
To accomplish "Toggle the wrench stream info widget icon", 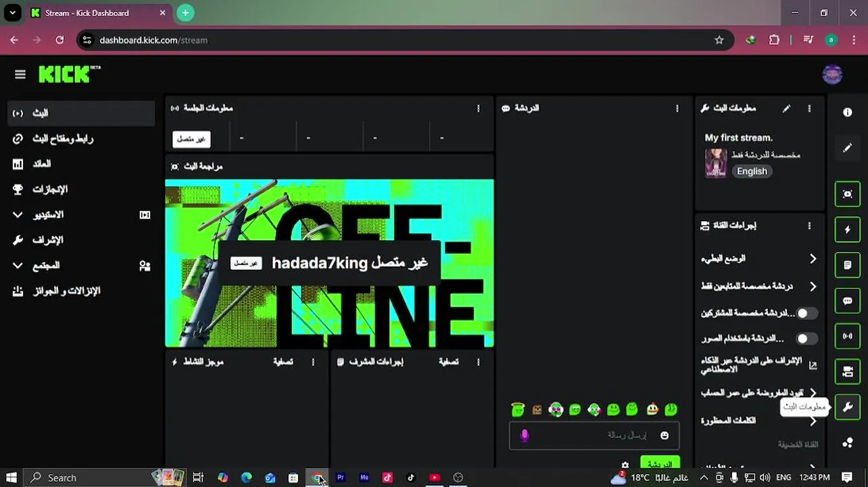I will [847, 407].
